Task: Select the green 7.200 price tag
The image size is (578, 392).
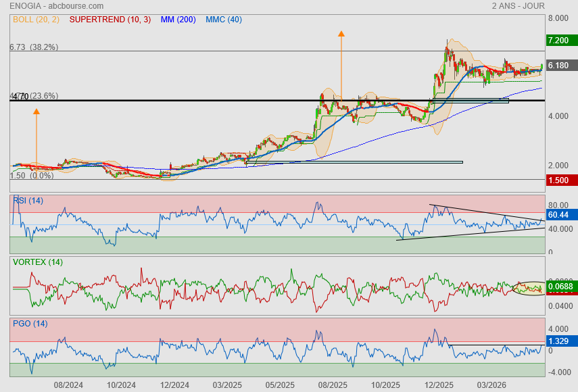Action: pos(561,40)
